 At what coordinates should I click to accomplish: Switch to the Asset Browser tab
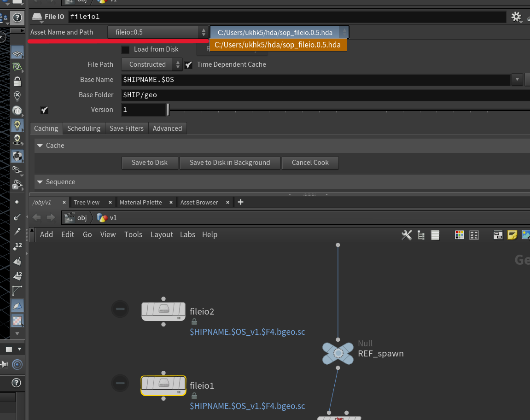[x=199, y=202]
